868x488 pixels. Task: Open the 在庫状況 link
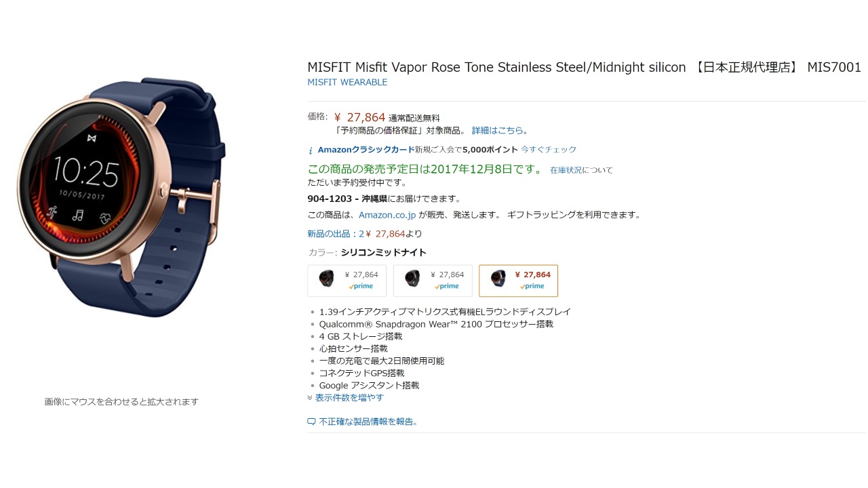click(566, 170)
